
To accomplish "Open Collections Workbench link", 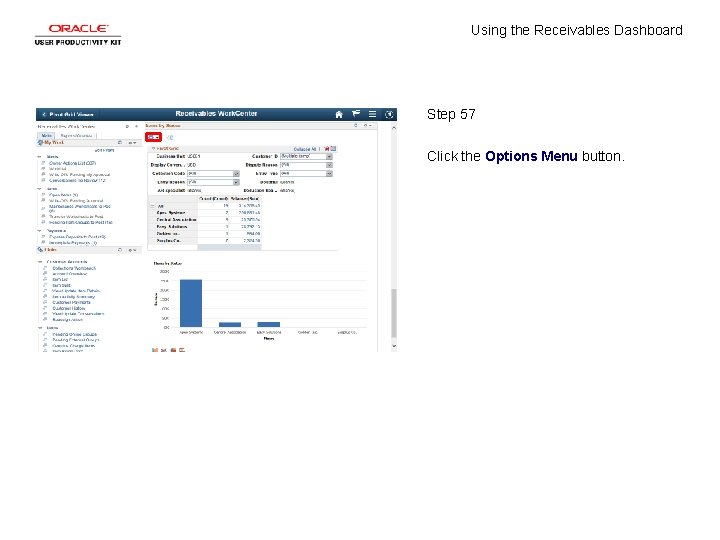I will 74,268.
